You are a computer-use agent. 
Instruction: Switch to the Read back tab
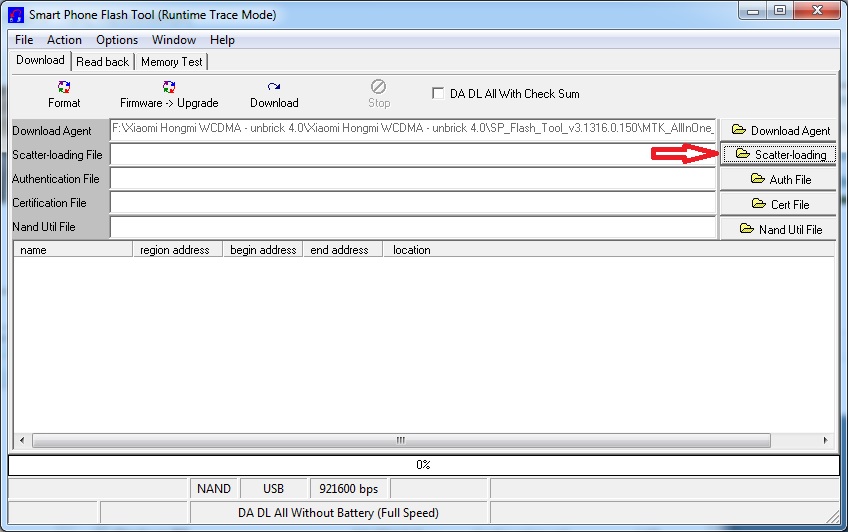point(102,62)
